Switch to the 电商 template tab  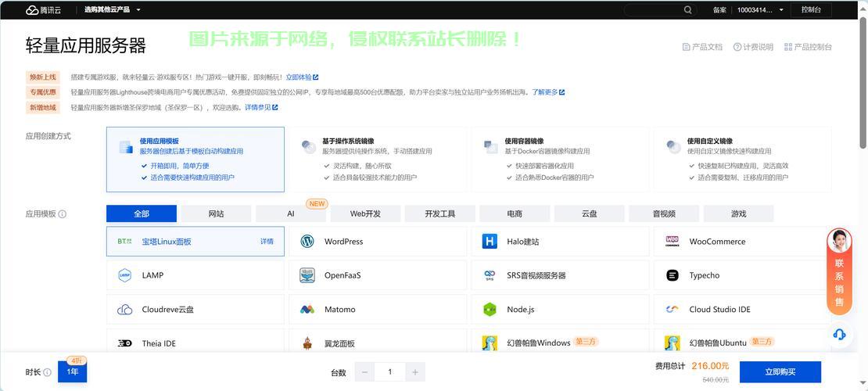[515, 213]
